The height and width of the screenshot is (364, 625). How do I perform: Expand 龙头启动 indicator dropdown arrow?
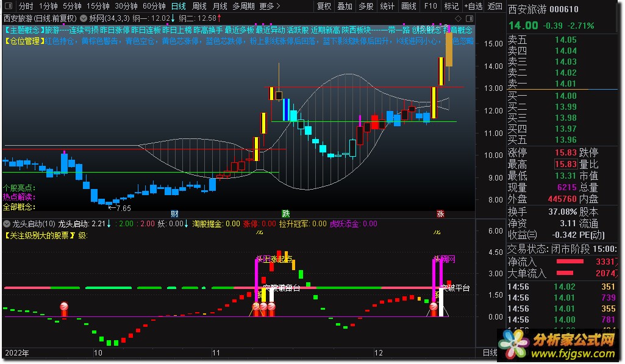pyautogui.click(x=6, y=224)
